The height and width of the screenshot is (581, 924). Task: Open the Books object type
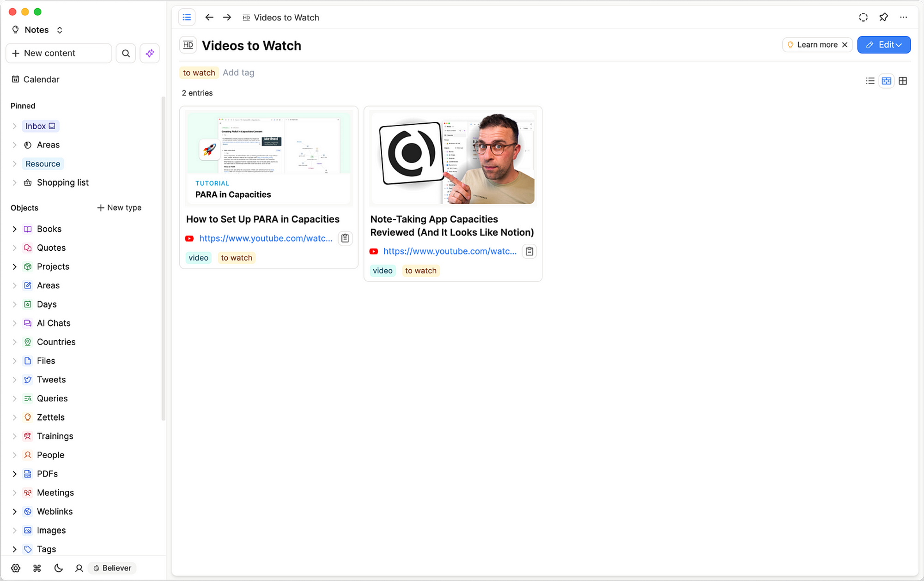pos(49,229)
